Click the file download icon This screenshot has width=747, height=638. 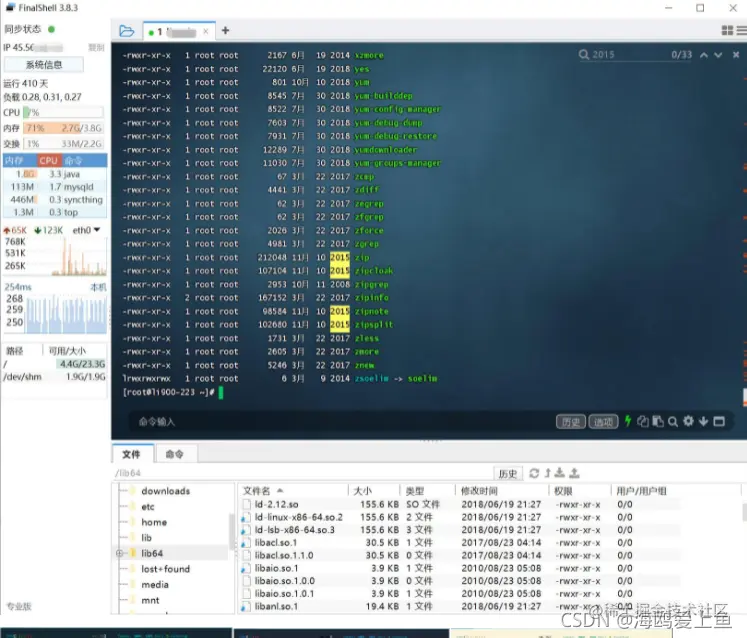560,473
